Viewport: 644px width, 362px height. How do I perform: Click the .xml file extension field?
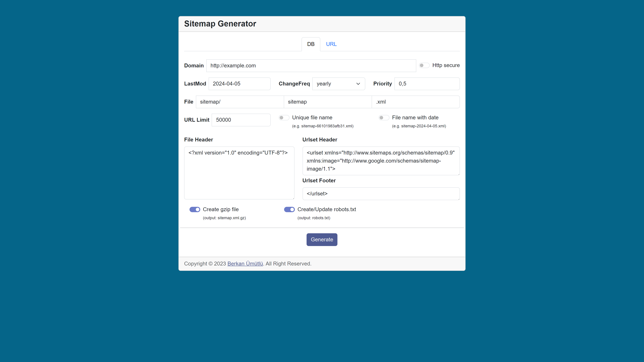pyautogui.click(x=416, y=102)
